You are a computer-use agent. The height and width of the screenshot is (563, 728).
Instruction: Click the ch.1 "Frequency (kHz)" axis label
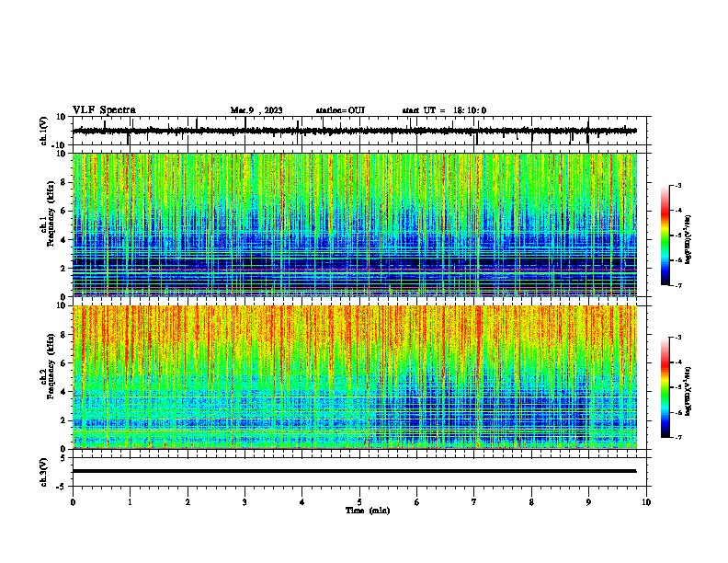click(x=51, y=213)
